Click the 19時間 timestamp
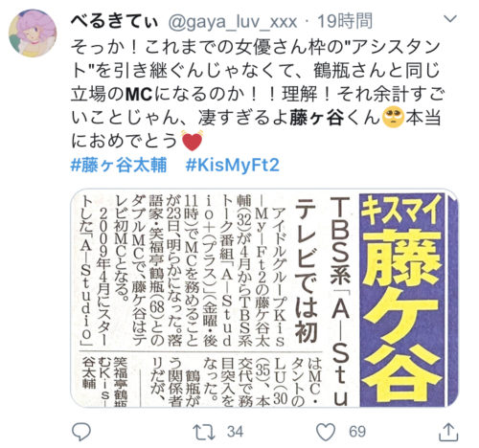The image size is (479, 448). tap(345, 22)
